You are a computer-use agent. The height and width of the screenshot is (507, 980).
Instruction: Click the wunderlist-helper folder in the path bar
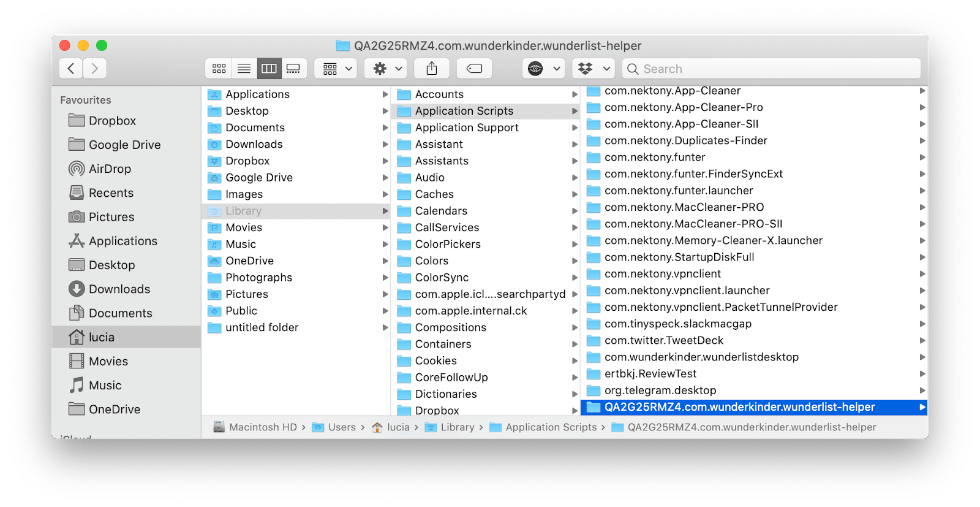pos(744,427)
